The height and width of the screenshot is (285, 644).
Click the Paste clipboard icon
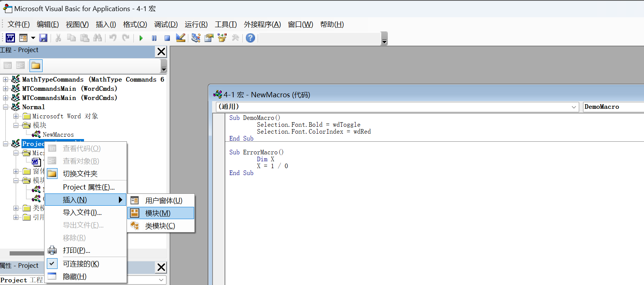[85, 38]
